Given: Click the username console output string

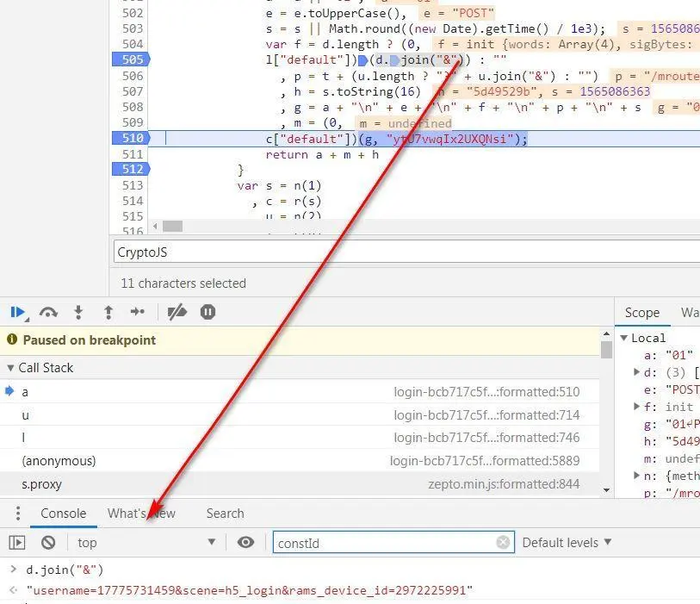Looking at the screenshot, I should pyautogui.click(x=250, y=590).
